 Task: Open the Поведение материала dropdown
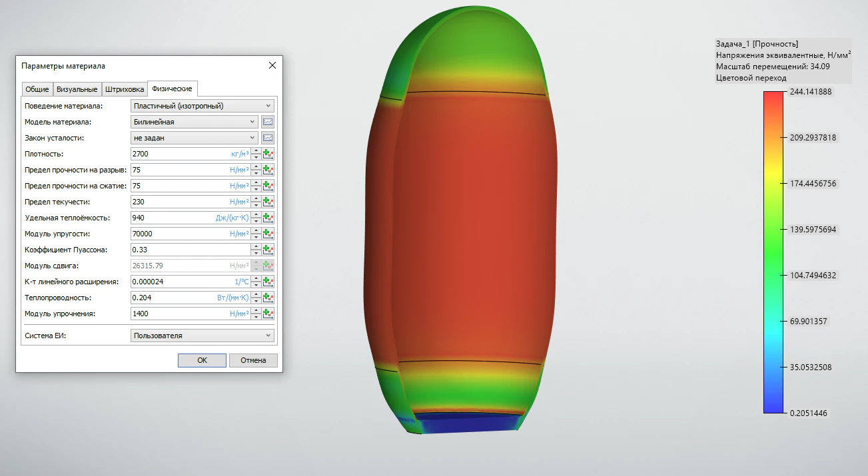pyautogui.click(x=203, y=106)
